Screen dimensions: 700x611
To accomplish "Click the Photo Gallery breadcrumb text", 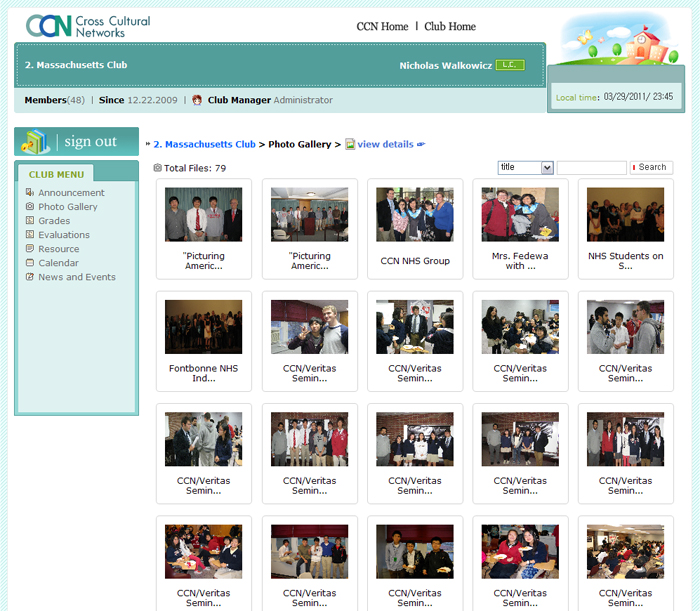I will click(x=300, y=144).
